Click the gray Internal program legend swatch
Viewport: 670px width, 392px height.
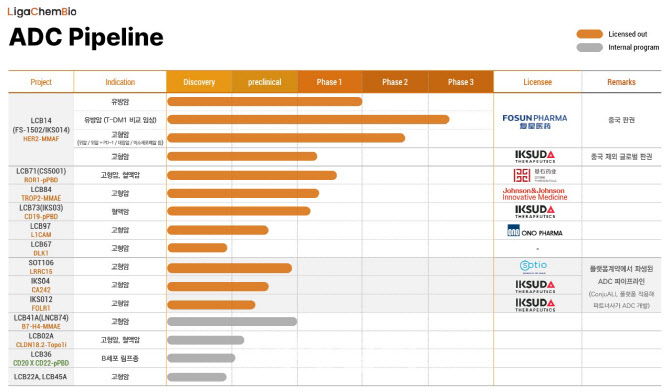click(x=589, y=47)
